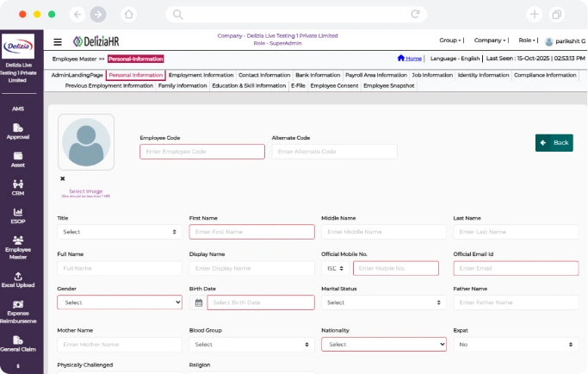Open the Gender dropdown
Image resolution: width=588 pixels, height=374 pixels.
tap(120, 302)
